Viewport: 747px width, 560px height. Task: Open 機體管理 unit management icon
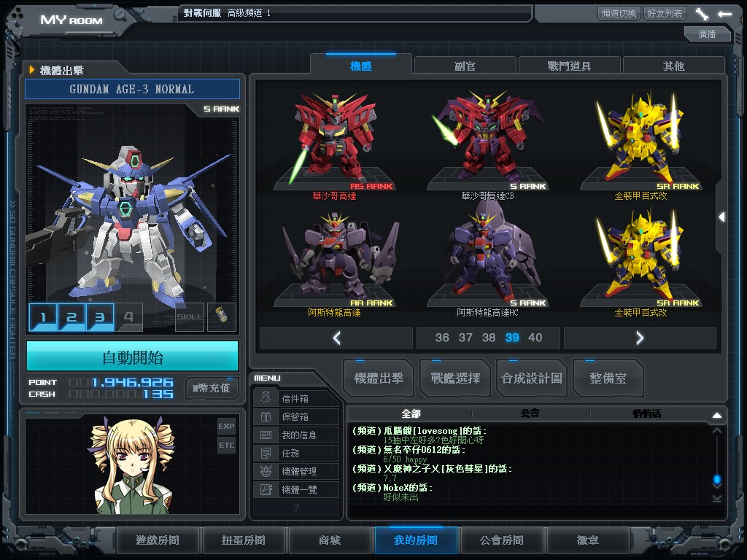click(x=266, y=471)
